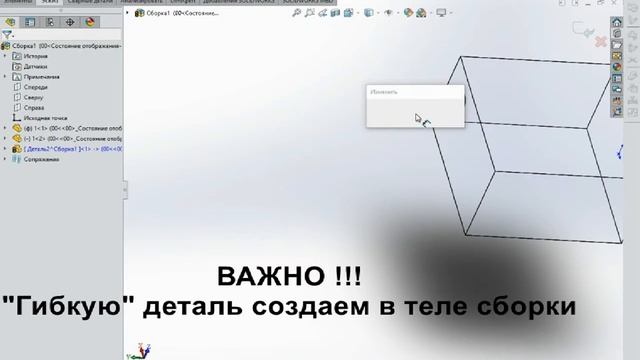The image size is (640, 360).
Task: Cancel sketch with the red X corner icon
Action: click(601, 41)
